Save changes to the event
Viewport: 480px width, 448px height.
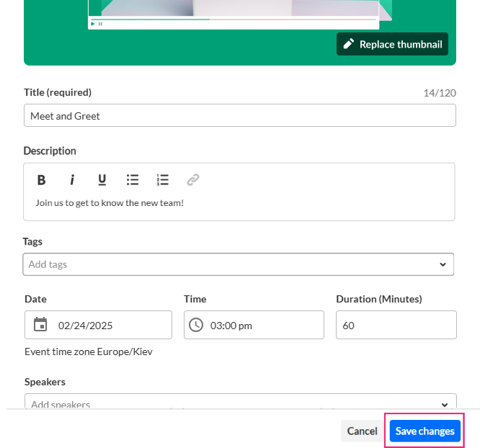425,431
